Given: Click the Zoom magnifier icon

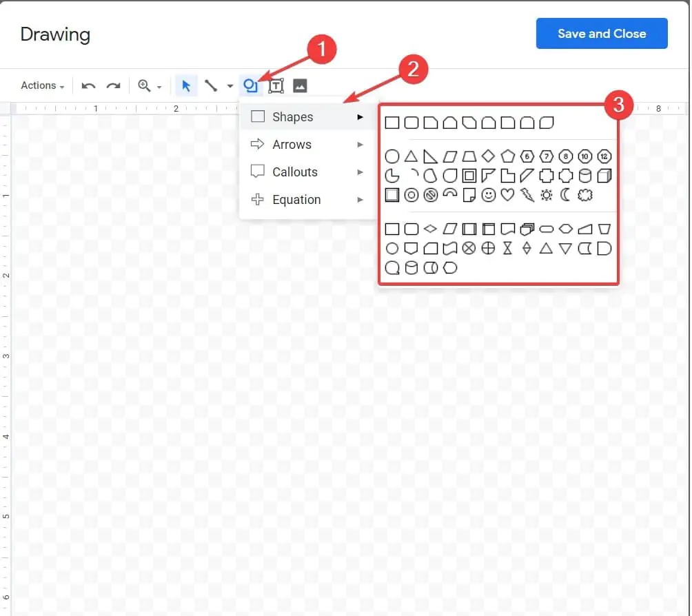Looking at the screenshot, I should (x=144, y=85).
